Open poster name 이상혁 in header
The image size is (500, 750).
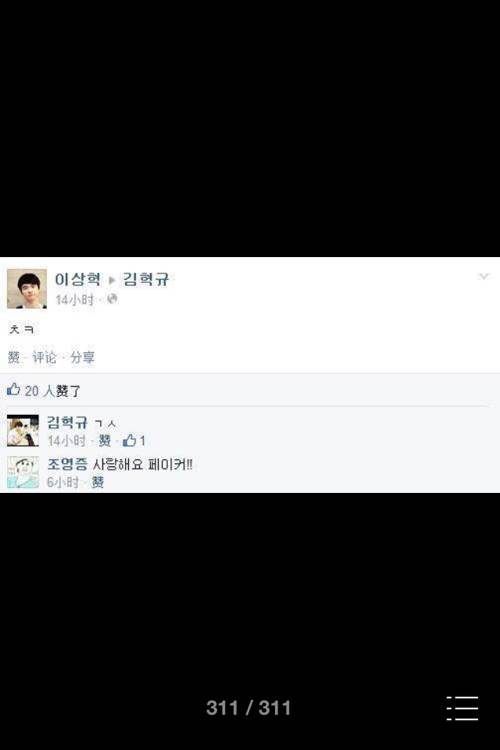[x=78, y=279]
